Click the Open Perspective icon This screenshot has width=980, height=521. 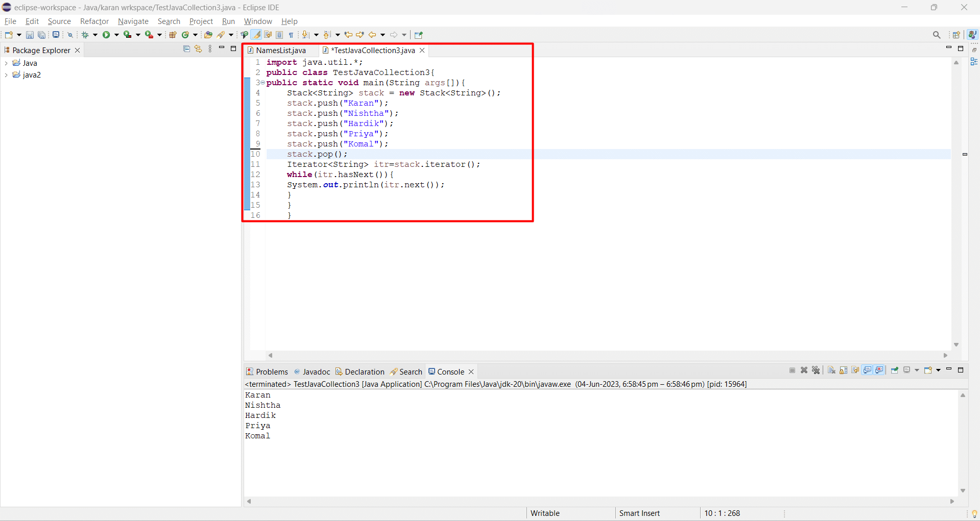click(957, 35)
